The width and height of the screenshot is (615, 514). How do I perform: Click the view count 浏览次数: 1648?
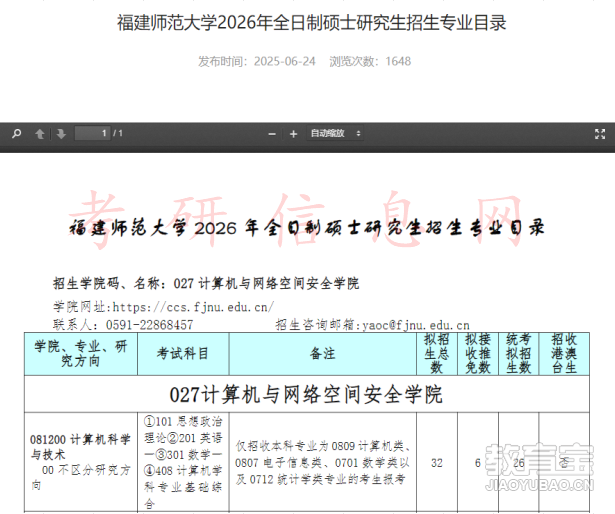[370, 61]
